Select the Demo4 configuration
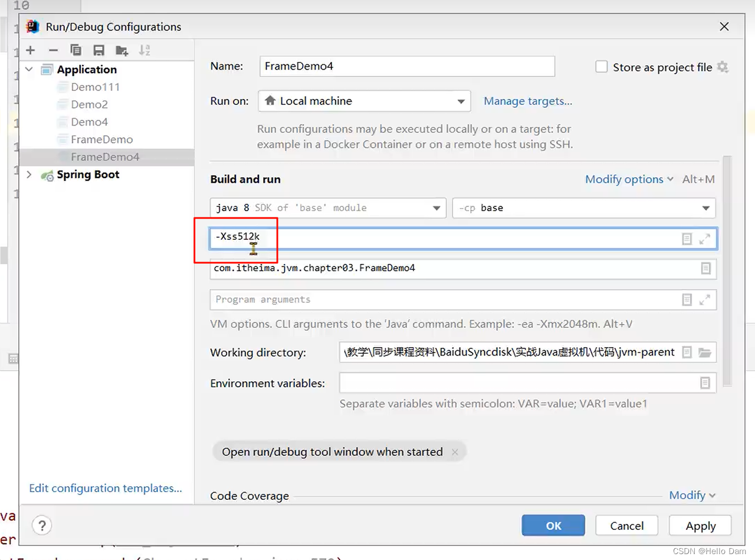The width and height of the screenshot is (755, 560). pyautogui.click(x=89, y=122)
